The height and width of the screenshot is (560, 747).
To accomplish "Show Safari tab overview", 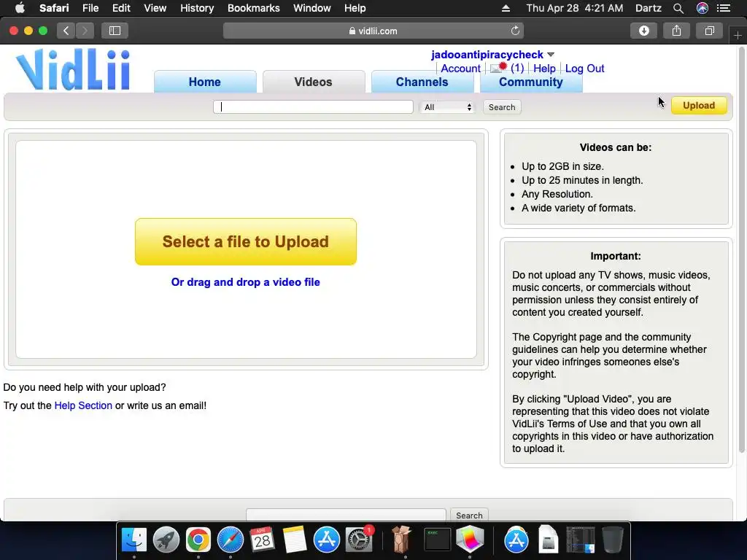I will (709, 31).
